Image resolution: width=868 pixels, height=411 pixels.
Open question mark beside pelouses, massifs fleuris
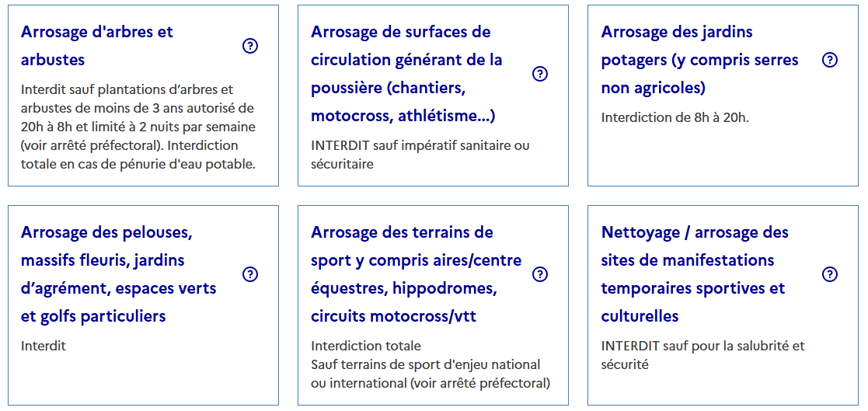coord(250,274)
